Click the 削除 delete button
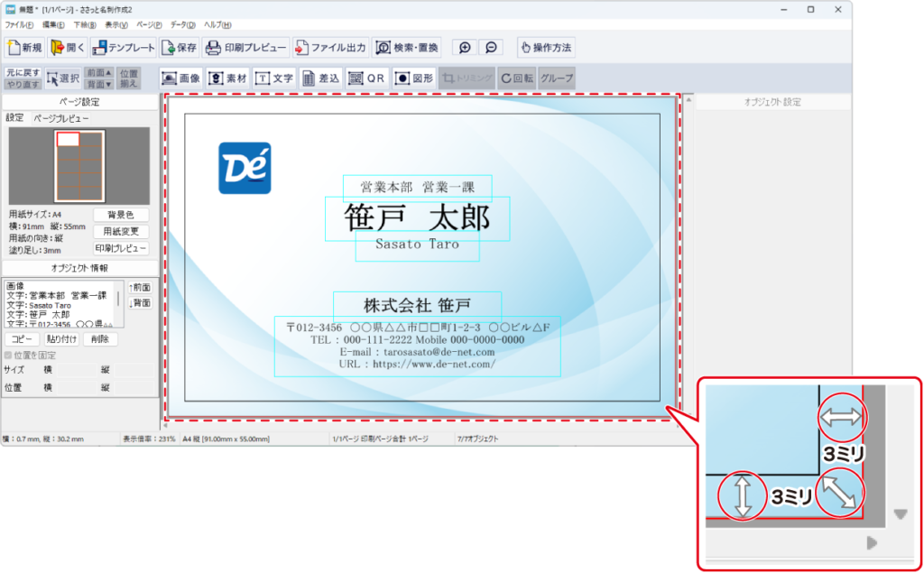 100,339
